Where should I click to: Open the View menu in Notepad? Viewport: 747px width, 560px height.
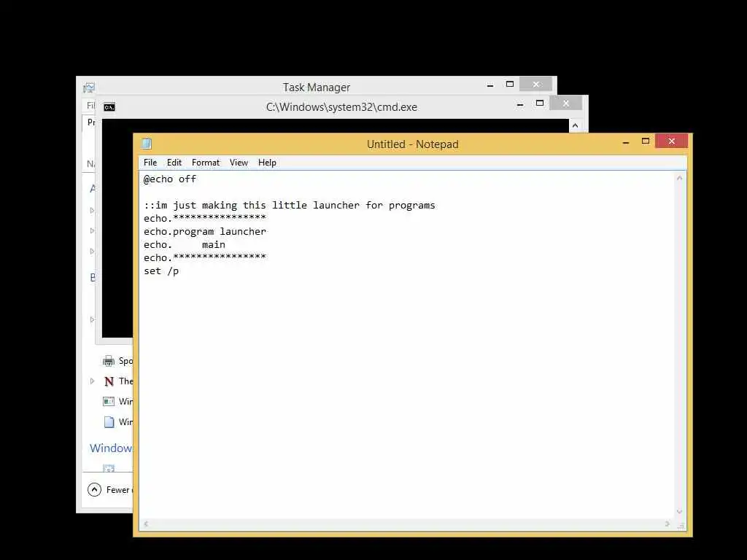239,163
